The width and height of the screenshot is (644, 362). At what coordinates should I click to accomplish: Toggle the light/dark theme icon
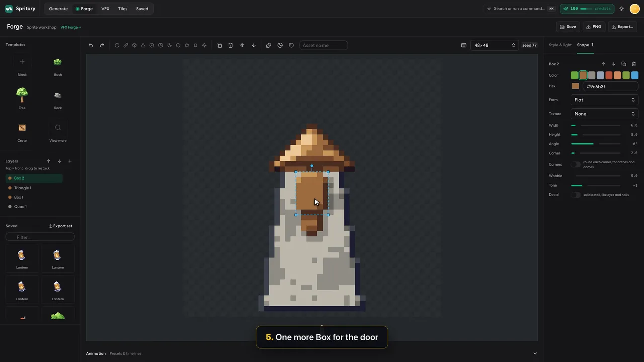tap(622, 9)
